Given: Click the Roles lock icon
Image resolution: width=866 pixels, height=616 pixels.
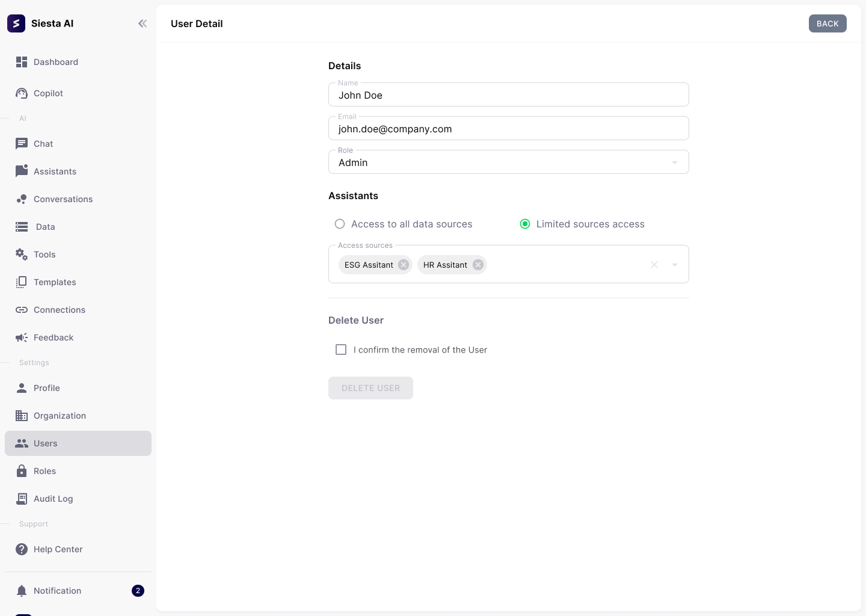Looking at the screenshot, I should (x=22, y=471).
